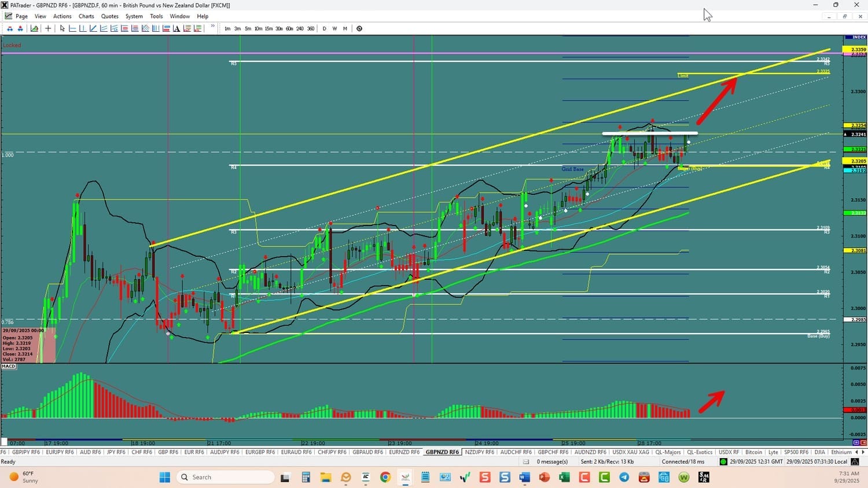This screenshot has width=868, height=488.
Task: Select the parallel channel lines tool
Action: [104, 28]
